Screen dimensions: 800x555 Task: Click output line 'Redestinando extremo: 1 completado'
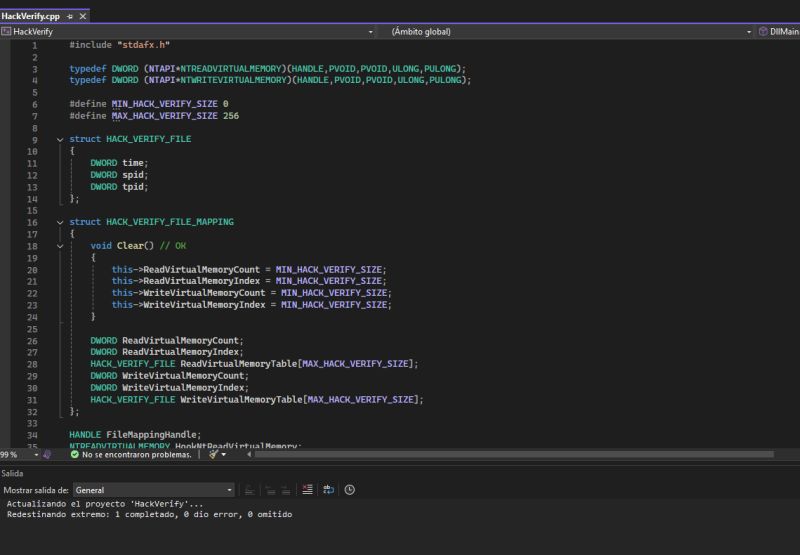pos(149,515)
